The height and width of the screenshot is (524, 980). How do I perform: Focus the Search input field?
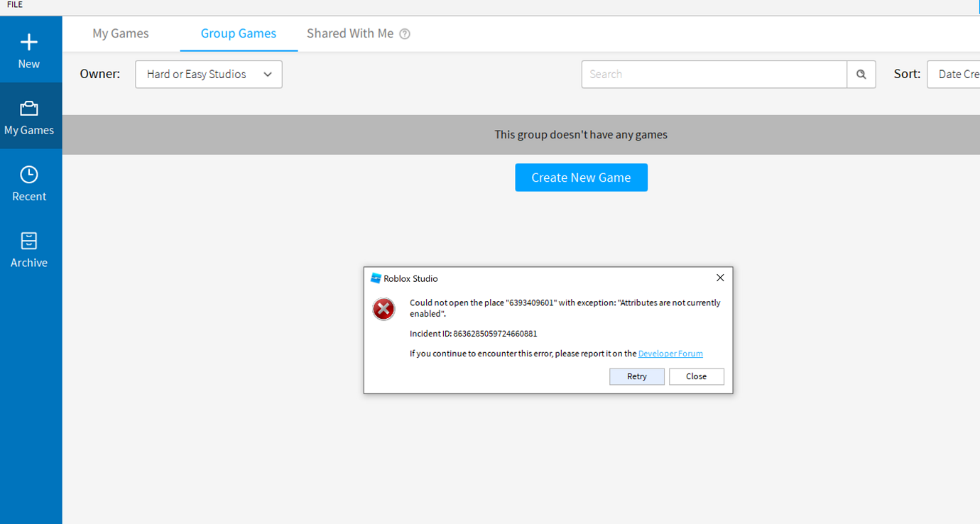coord(714,75)
